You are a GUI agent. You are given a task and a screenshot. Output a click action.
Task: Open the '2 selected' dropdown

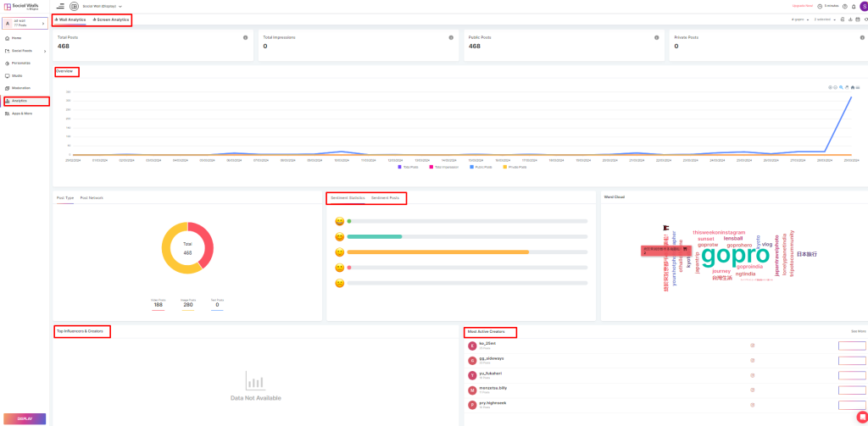click(x=825, y=19)
